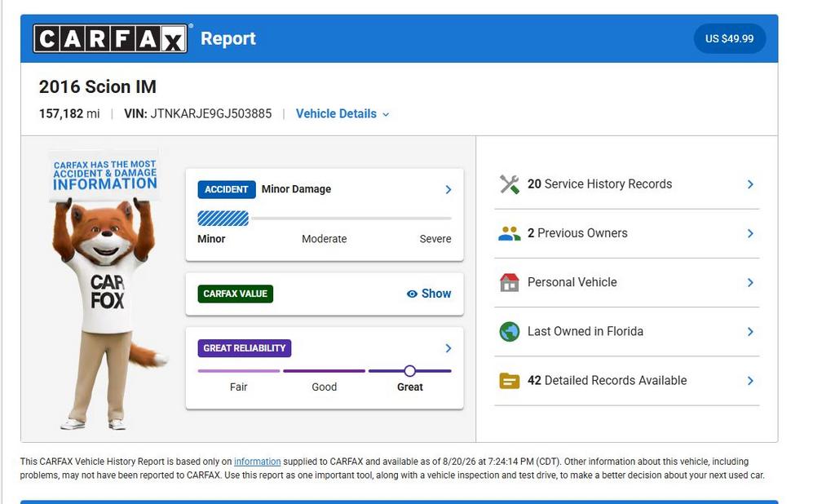Expand Detailed Records chevron
This screenshot has height=504, width=835.
tap(750, 380)
